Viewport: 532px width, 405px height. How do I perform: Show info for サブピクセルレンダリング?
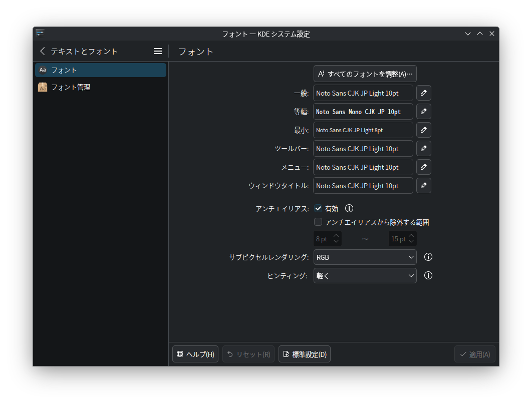pyautogui.click(x=428, y=257)
